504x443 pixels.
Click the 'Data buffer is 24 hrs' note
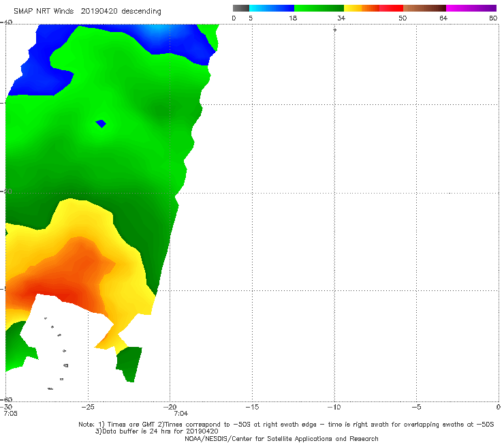tap(157, 431)
